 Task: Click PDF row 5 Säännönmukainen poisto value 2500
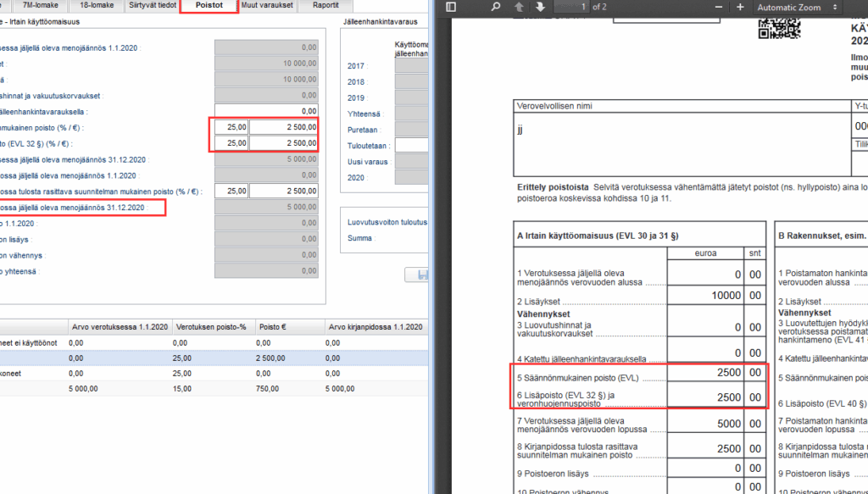point(729,372)
